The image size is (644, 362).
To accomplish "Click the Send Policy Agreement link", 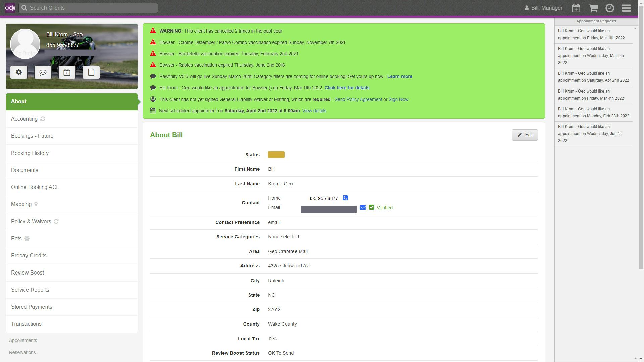I will (358, 100).
